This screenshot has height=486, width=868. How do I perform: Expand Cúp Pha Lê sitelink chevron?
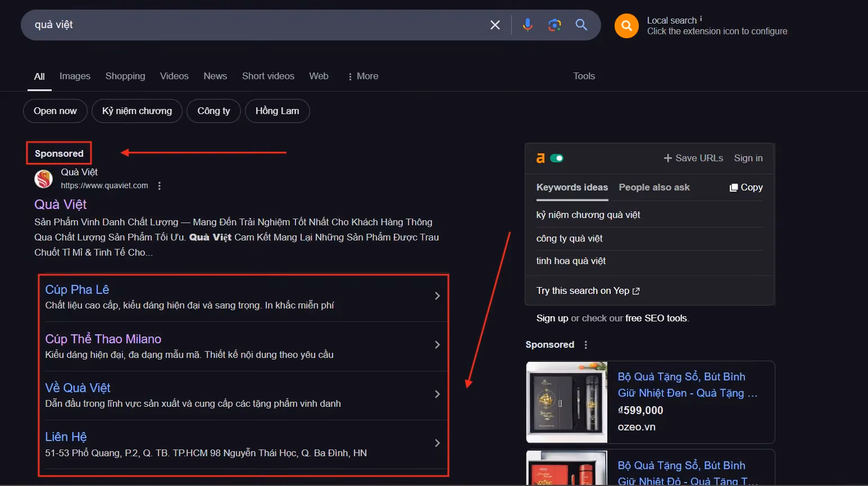click(437, 296)
